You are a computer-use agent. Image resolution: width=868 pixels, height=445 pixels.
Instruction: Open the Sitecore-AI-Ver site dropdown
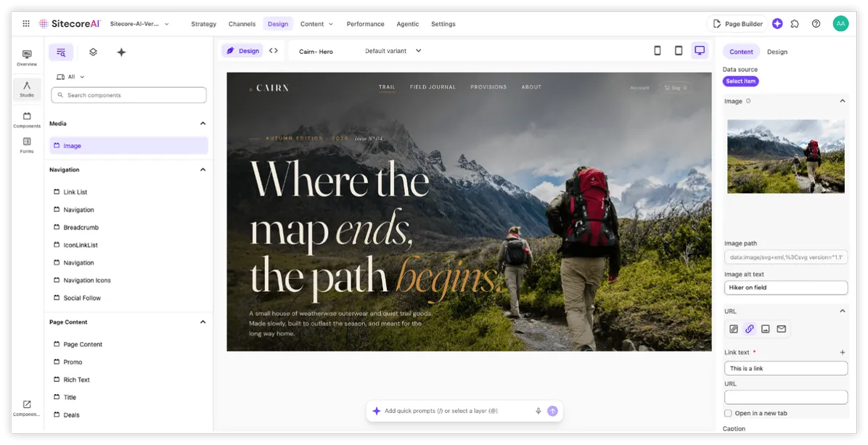[139, 24]
